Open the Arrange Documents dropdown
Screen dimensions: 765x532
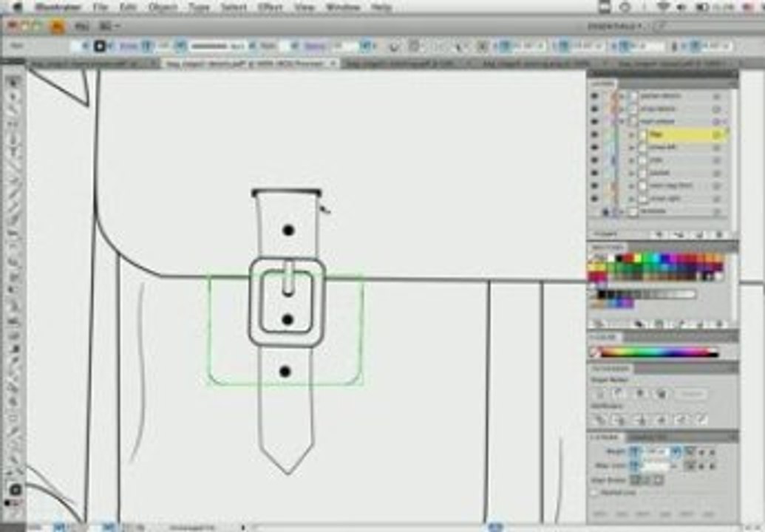[x=109, y=27]
